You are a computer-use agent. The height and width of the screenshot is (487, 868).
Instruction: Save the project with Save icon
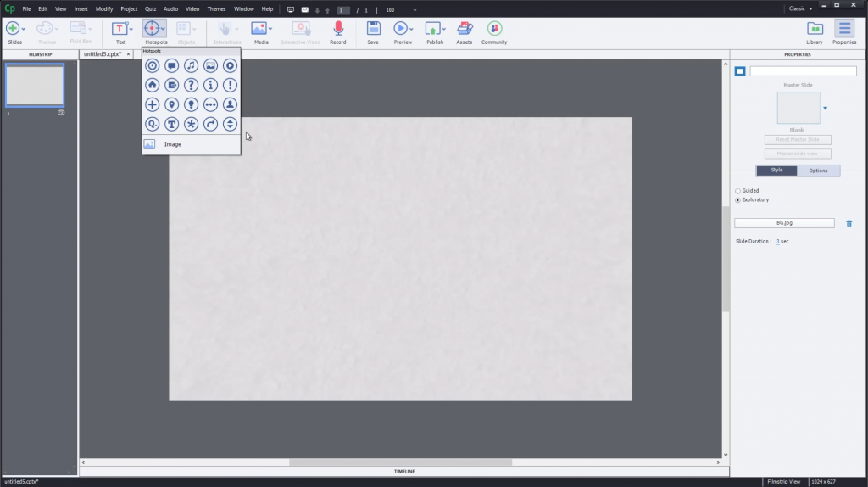point(373,33)
